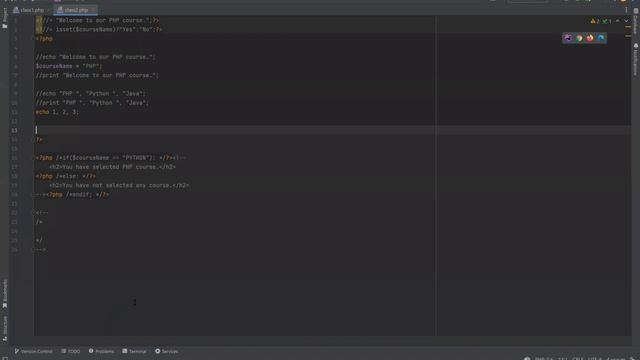Screen dimensions: 640x360
Task: Click the //echo "Welcome to our PHP course." line
Action: (96, 57)
